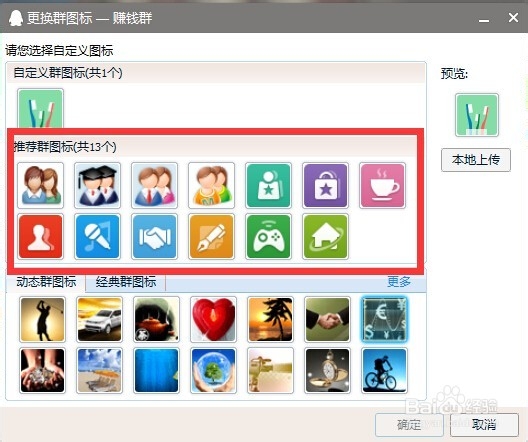Image resolution: width=528 pixels, height=442 pixels.
Task: Click the QQ penguin logo in title bar
Action: [15, 18]
